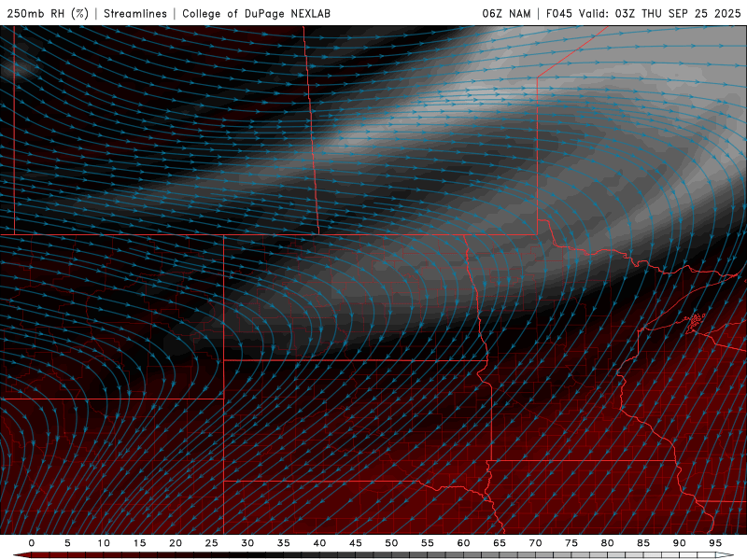
Task: Click the '15' value on color scale
Action: (139, 543)
